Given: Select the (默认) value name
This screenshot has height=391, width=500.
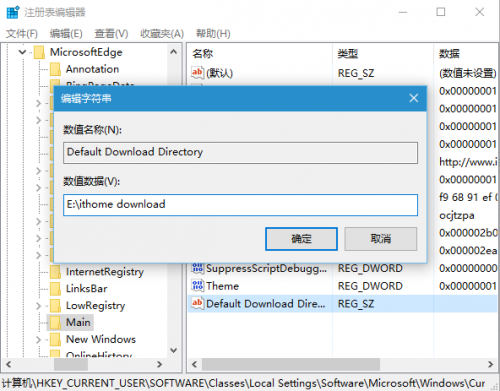Looking at the screenshot, I should (219, 73).
